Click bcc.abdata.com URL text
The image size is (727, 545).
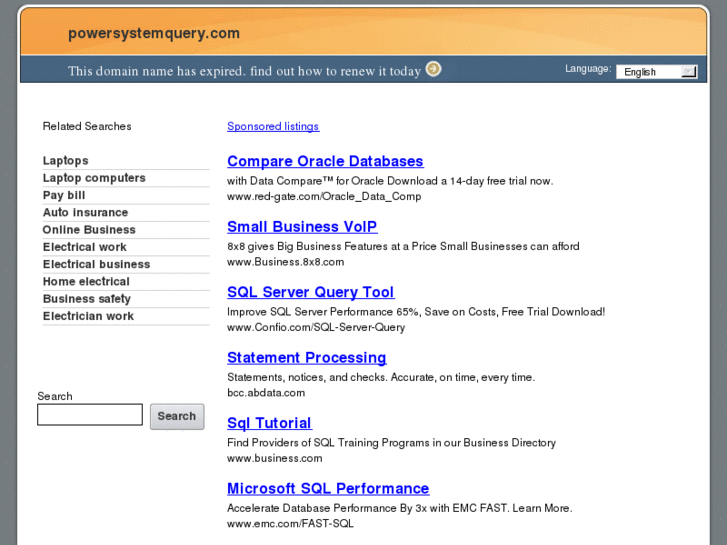click(x=266, y=393)
